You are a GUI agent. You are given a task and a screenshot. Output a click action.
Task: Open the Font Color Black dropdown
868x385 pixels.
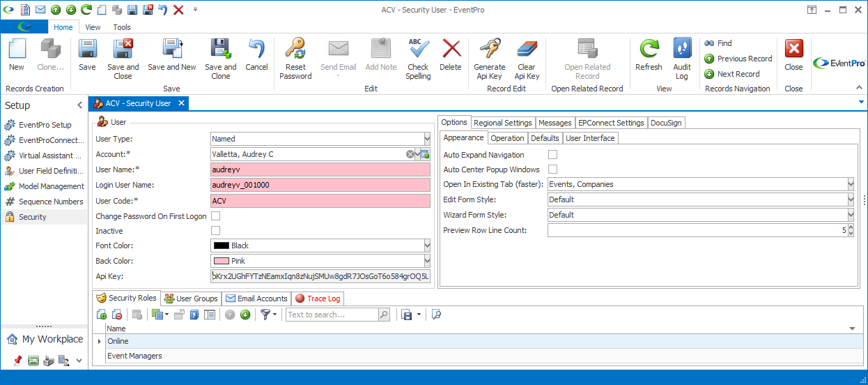[426, 246]
